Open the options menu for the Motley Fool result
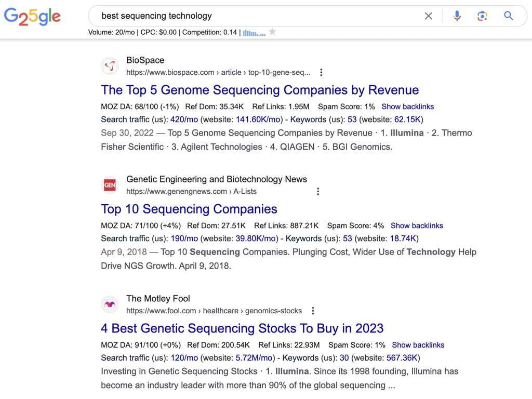Image resolution: width=532 pixels, height=399 pixels. pos(313,310)
